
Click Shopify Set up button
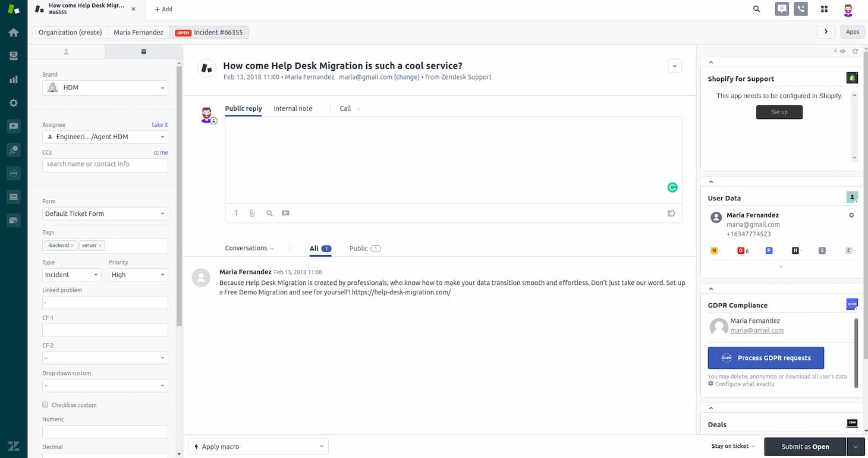point(779,112)
